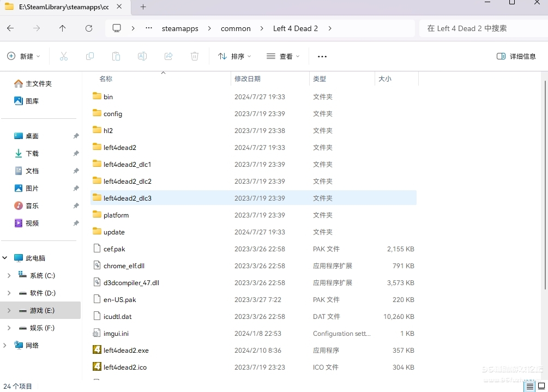
Task: Select the left4dead2.exe file
Action: point(126,351)
